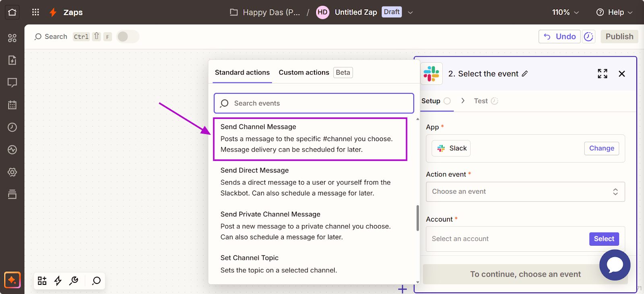Open the chat support bubble
Screen dimensions: 644x294
(x=615, y=265)
